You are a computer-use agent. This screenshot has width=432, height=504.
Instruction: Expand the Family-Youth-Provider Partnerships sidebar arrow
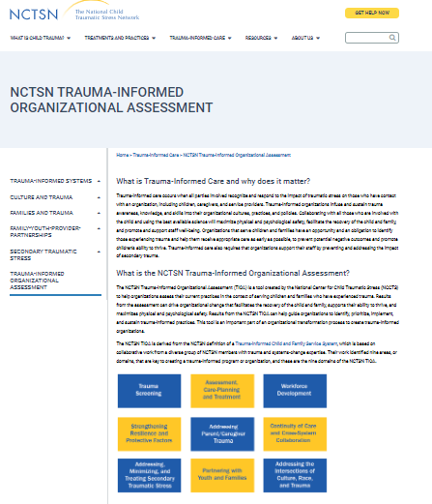pos(99,228)
